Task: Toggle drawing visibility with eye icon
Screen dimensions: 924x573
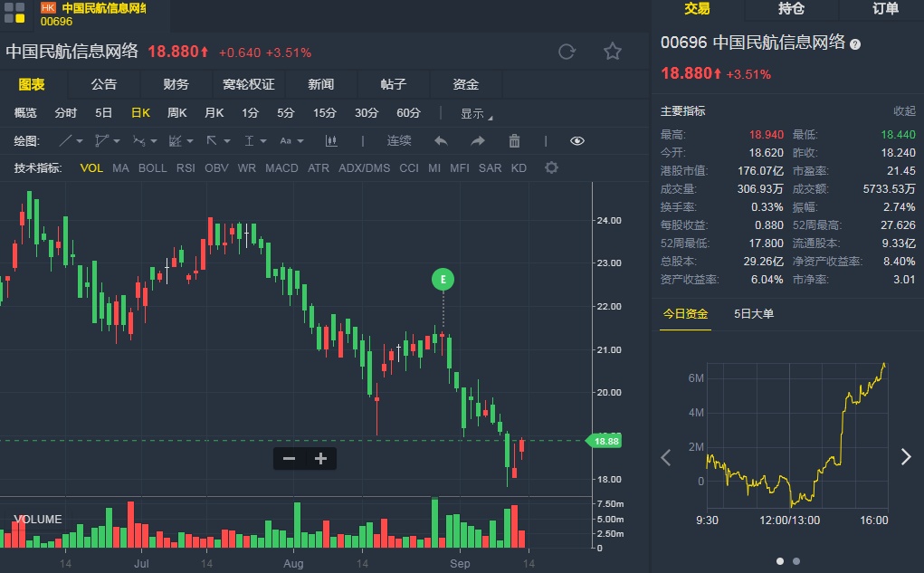Action: pyautogui.click(x=577, y=140)
